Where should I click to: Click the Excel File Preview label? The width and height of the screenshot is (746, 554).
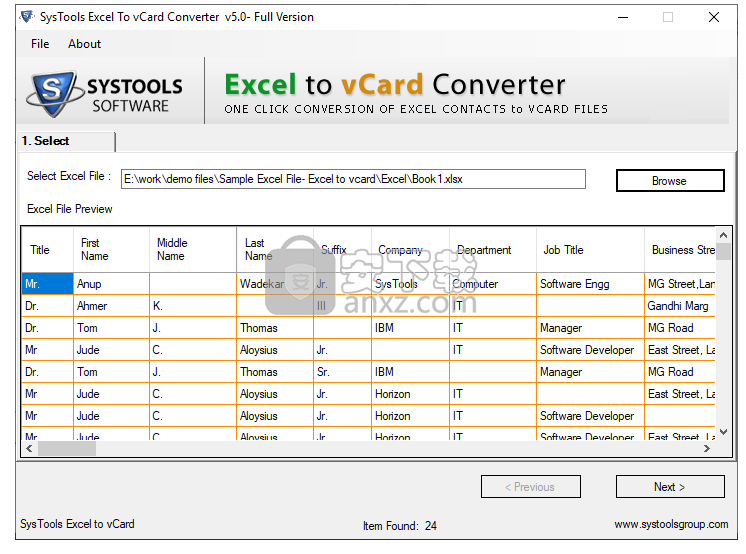(x=69, y=209)
